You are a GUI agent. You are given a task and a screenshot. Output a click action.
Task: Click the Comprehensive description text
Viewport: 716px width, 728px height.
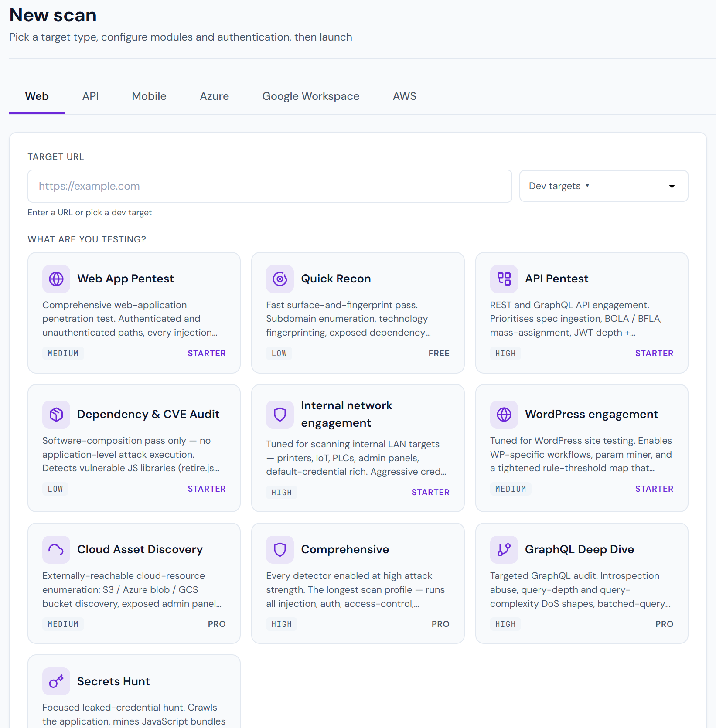pyautogui.click(x=355, y=590)
